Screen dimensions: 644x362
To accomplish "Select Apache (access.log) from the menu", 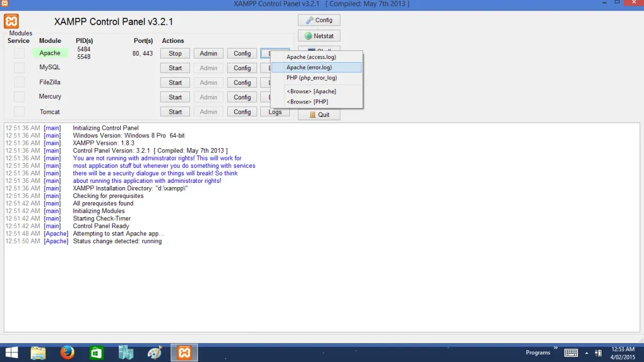I will tap(317, 57).
